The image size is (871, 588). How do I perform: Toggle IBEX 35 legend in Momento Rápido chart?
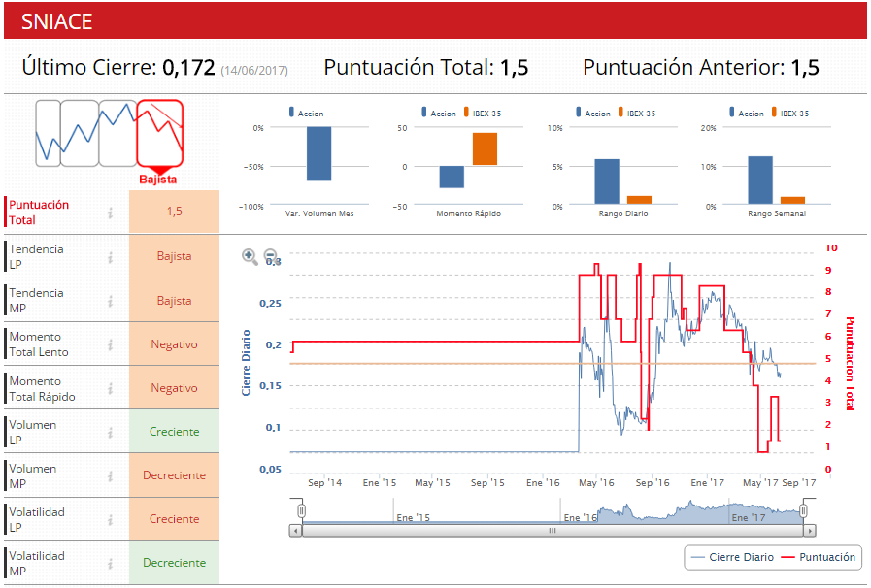pyautogui.click(x=483, y=113)
